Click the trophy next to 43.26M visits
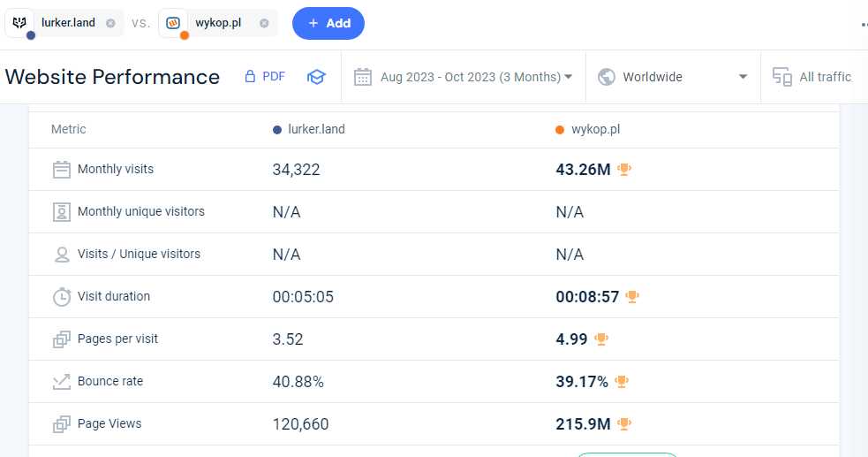The image size is (868, 457). (x=624, y=169)
